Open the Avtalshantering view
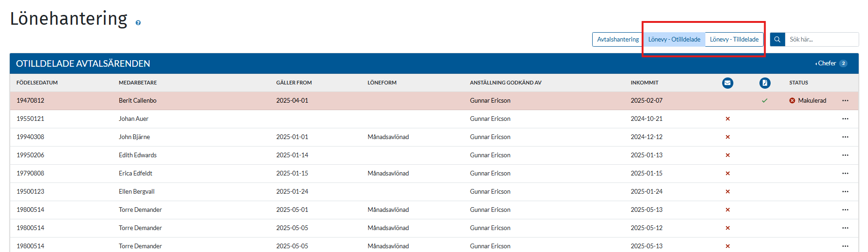The height and width of the screenshot is (252, 868). [618, 40]
